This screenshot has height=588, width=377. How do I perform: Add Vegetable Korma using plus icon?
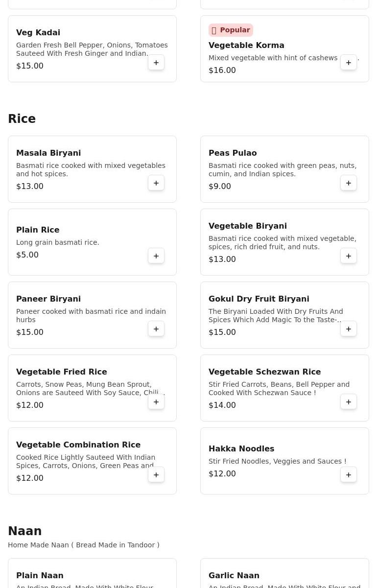[x=349, y=63]
